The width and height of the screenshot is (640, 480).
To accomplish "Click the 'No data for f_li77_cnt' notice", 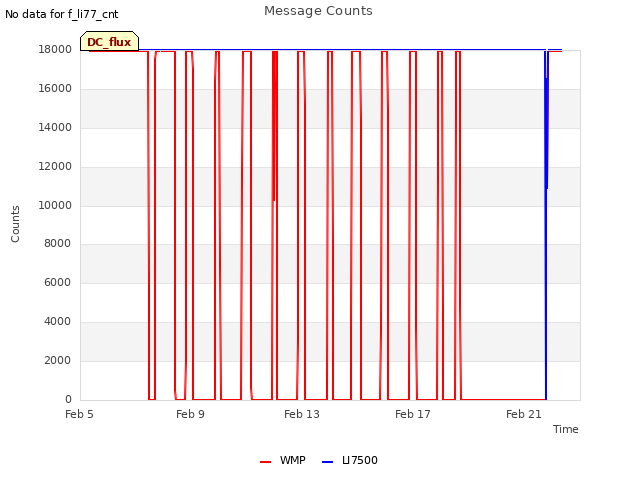I will tap(62, 14).
